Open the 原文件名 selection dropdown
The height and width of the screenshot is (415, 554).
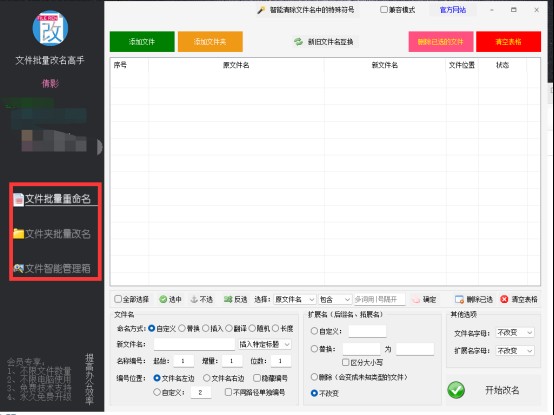click(295, 300)
